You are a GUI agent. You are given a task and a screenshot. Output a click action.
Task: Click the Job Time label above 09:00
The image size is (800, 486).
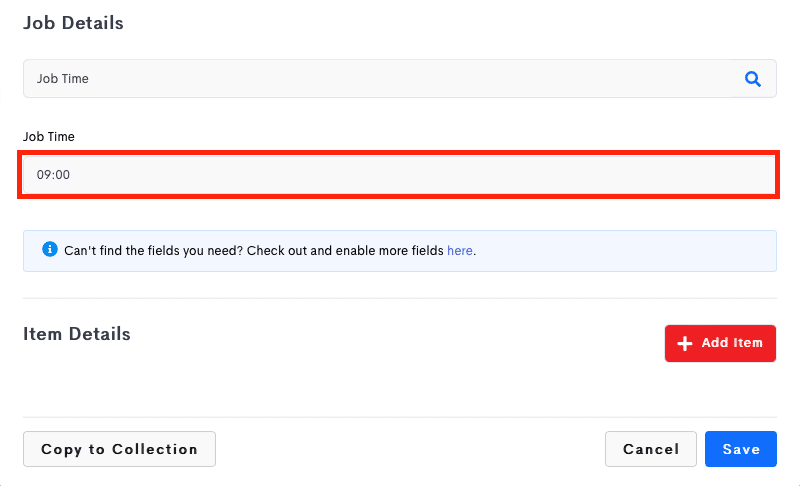pos(48,137)
